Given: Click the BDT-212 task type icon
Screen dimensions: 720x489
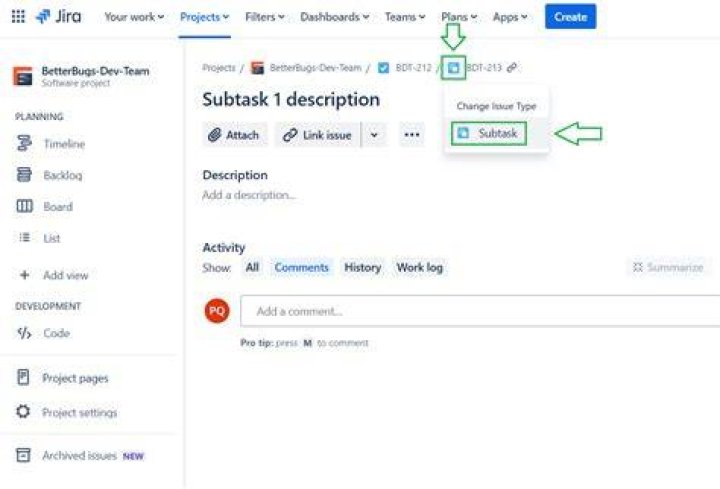Looking at the screenshot, I should pyautogui.click(x=383, y=68).
